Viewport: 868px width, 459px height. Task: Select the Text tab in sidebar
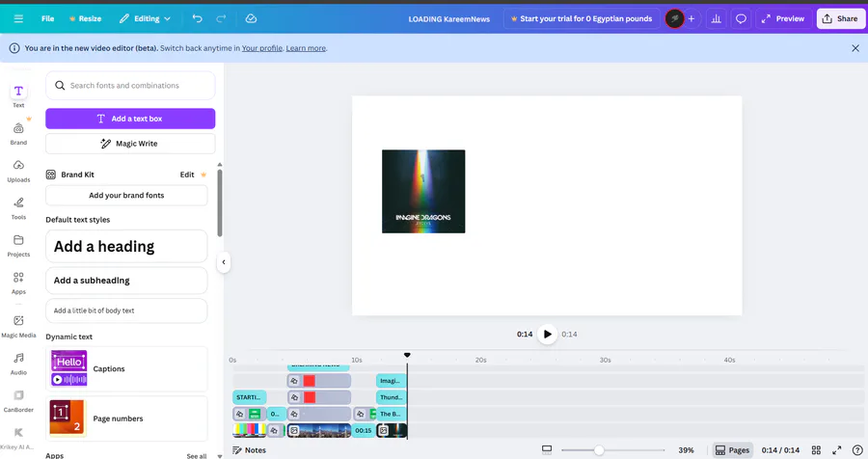click(18, 95)
